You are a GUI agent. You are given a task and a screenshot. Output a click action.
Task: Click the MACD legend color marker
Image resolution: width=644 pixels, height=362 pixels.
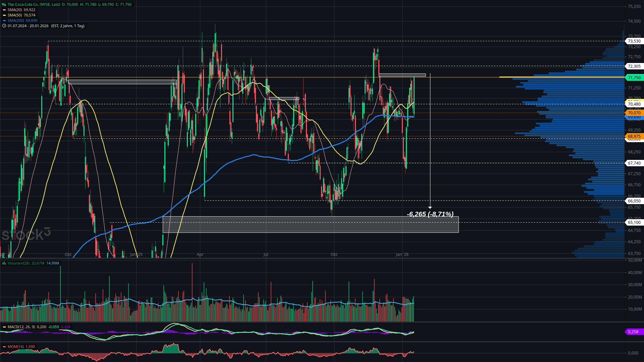click(x=4, y=327)
